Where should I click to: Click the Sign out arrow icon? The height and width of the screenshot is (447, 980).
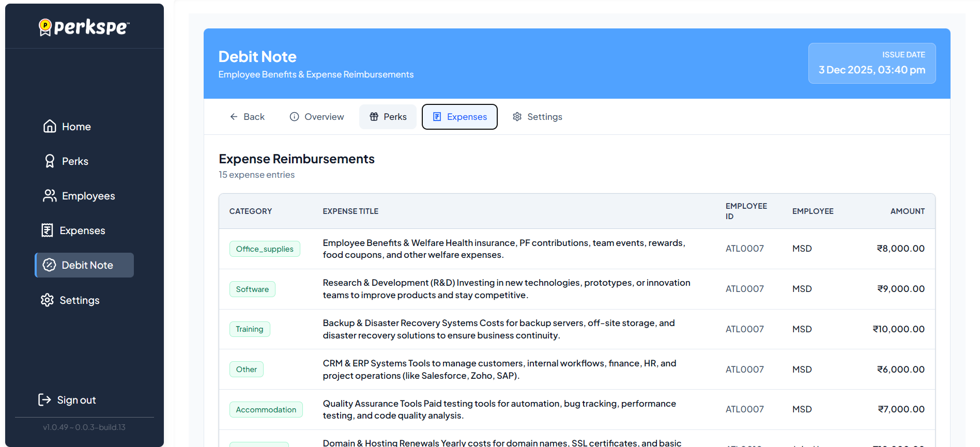[44, 400]
